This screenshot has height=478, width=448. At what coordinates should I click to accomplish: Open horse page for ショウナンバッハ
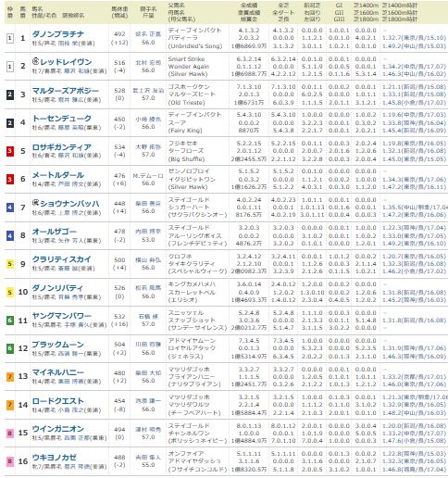click(x=69, y=204)
